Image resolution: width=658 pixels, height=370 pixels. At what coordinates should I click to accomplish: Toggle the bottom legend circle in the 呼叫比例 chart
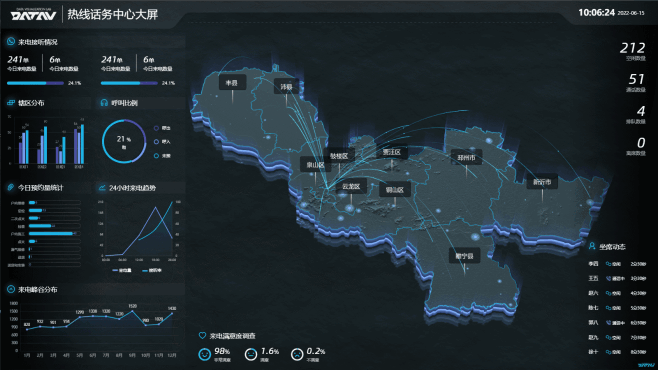coord(156,156)
